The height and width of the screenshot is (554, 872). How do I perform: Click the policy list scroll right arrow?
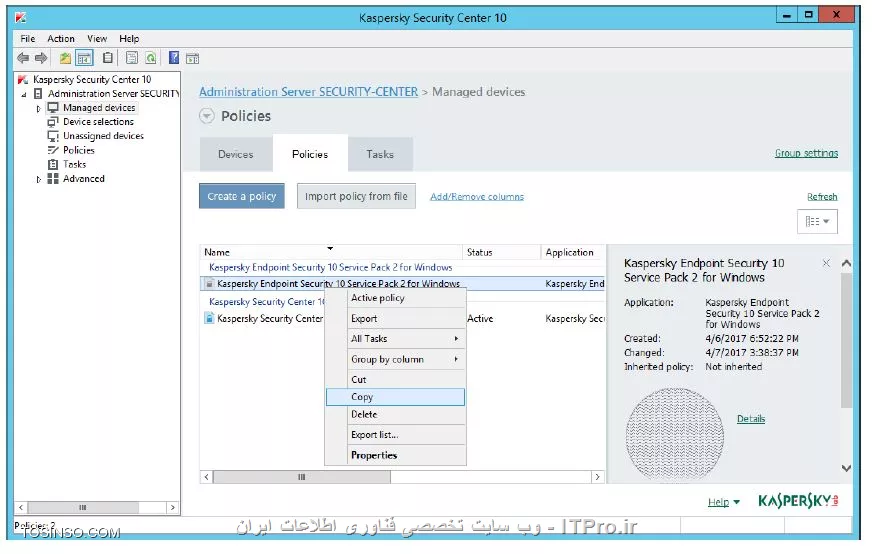[597, 477]
